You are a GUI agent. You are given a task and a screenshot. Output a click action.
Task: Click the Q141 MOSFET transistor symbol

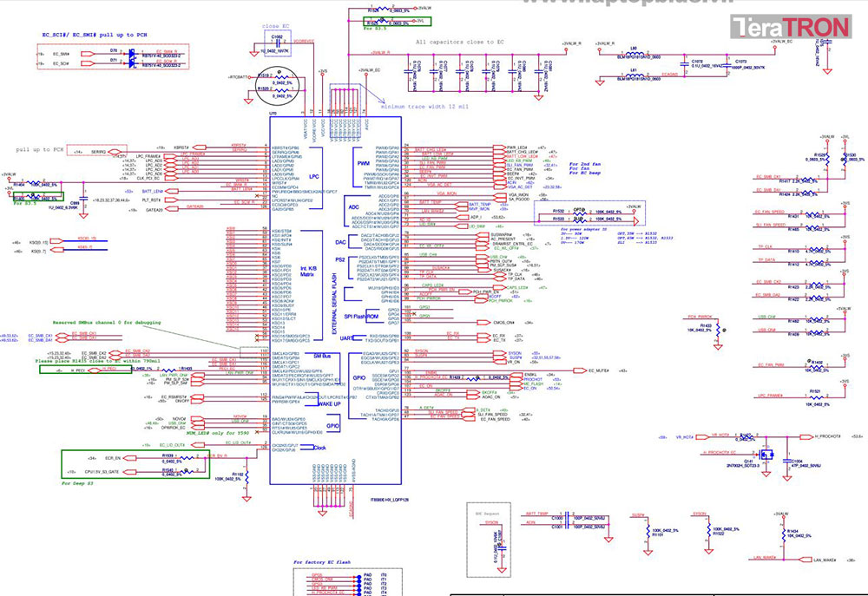click(766, 455)
